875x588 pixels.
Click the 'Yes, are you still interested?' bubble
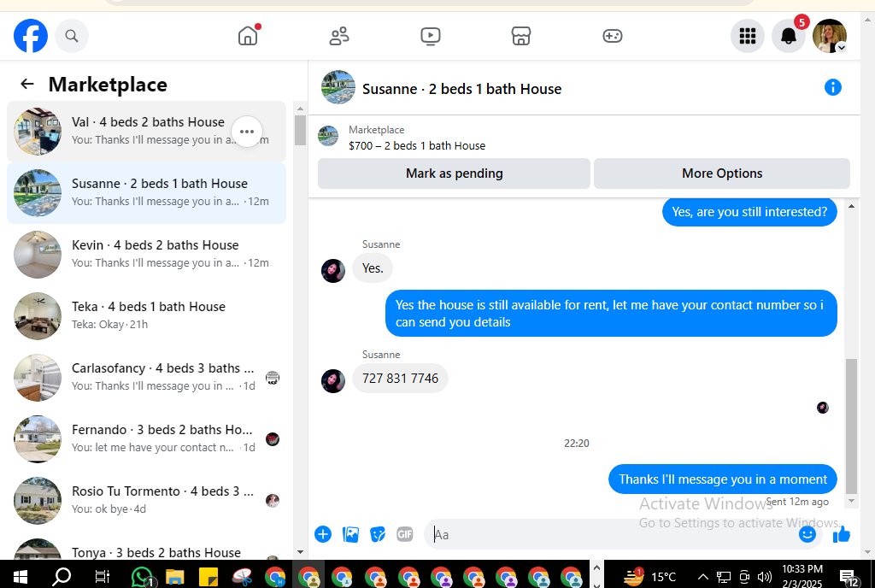point(749,212)
